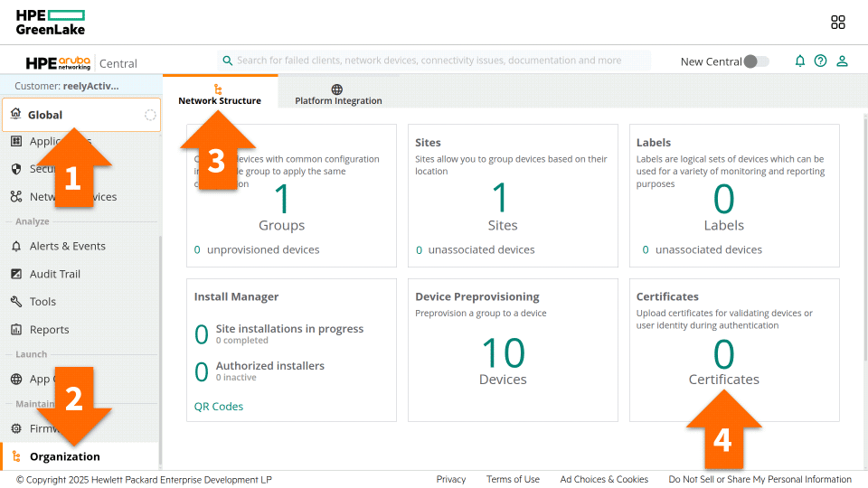This screenshot has width=868, height=488.
Task: Open Do Not Sell or Share link
Action: point(760,479)
